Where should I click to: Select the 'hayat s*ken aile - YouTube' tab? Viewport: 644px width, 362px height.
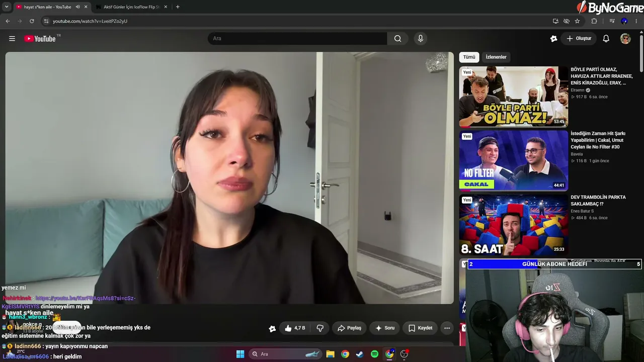pyautogui.click(x=48, y=7)
